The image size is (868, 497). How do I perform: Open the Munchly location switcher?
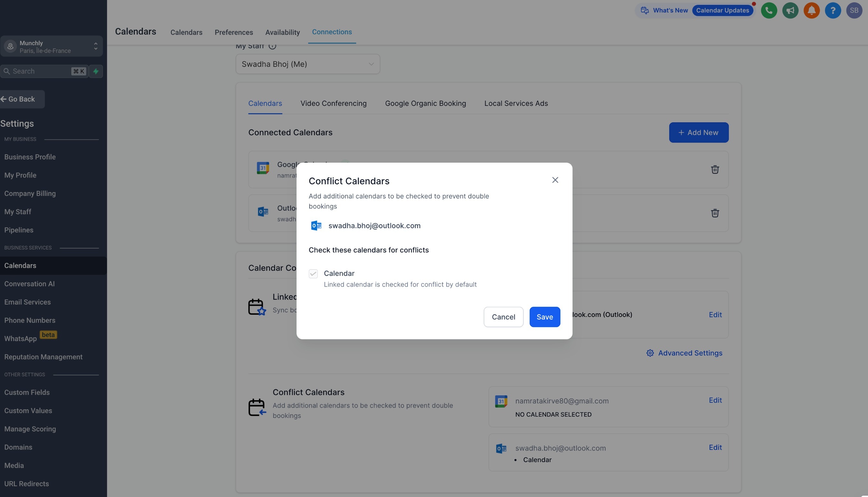point(52,46)
